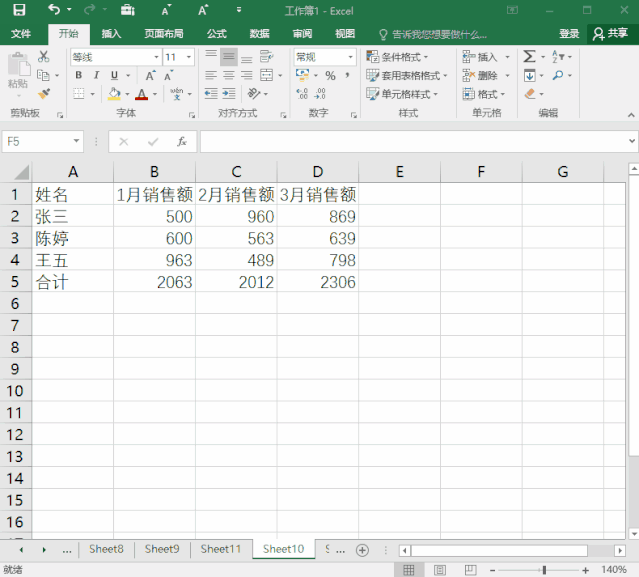Viewport: 639px width, 577px height.
Task: Click the Paste clipboard icon
Action: click(18, 65)
